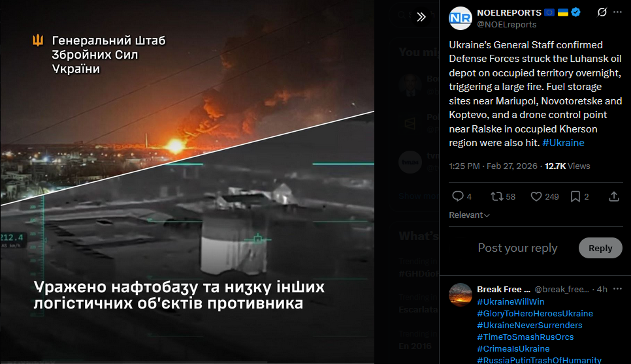631x364 pixels.
Task: Open Break Free user avatar
Action: click(460, 294)
